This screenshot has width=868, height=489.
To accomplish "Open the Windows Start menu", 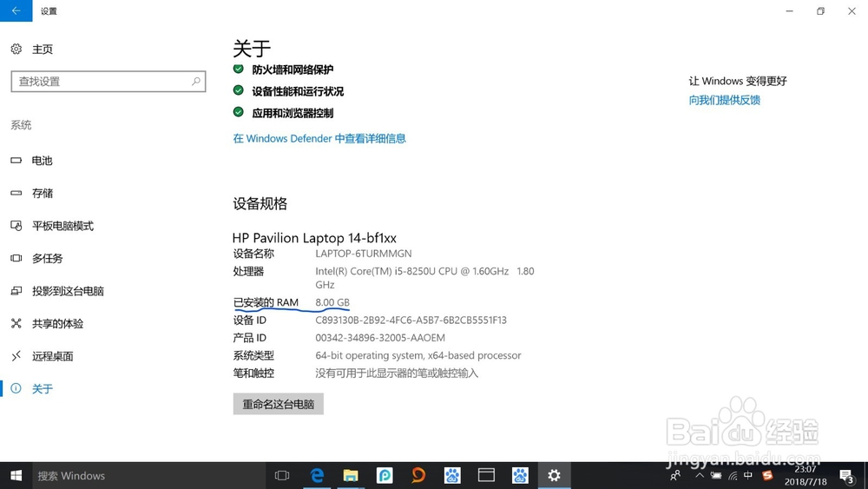I will pos(16,476).
